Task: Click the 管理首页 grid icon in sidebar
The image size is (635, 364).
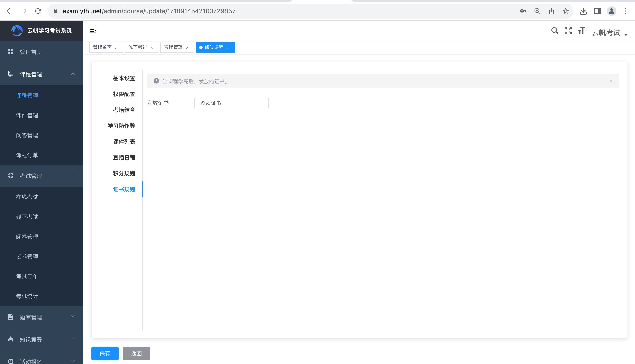Action: pyautogui.click(x=11, y=52)
